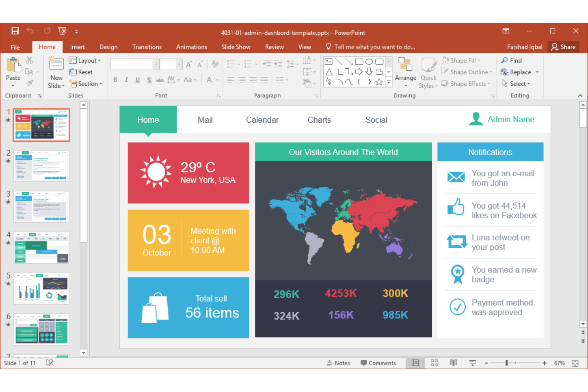The width and height of the screenshot is (588, 392).
Task: Select slide 4 thumbnail in the panel
Action: click(x=41, y=247)
